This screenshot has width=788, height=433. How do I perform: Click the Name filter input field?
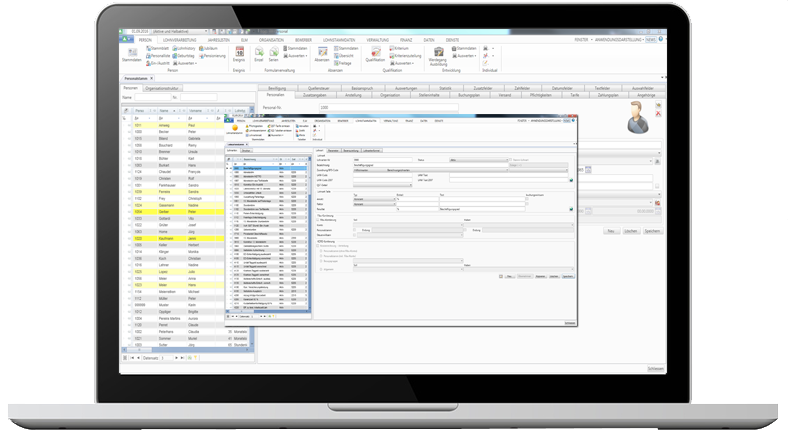tap(151, 97)
